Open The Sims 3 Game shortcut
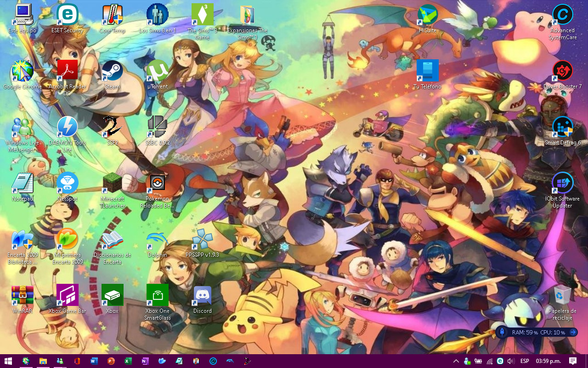Image resolution: width=588 pixels, height=368 pixels. pos(203,22)
